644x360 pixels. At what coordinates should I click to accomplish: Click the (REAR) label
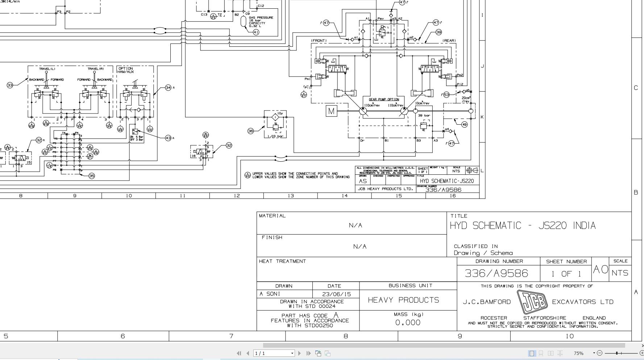coord(449,41)
